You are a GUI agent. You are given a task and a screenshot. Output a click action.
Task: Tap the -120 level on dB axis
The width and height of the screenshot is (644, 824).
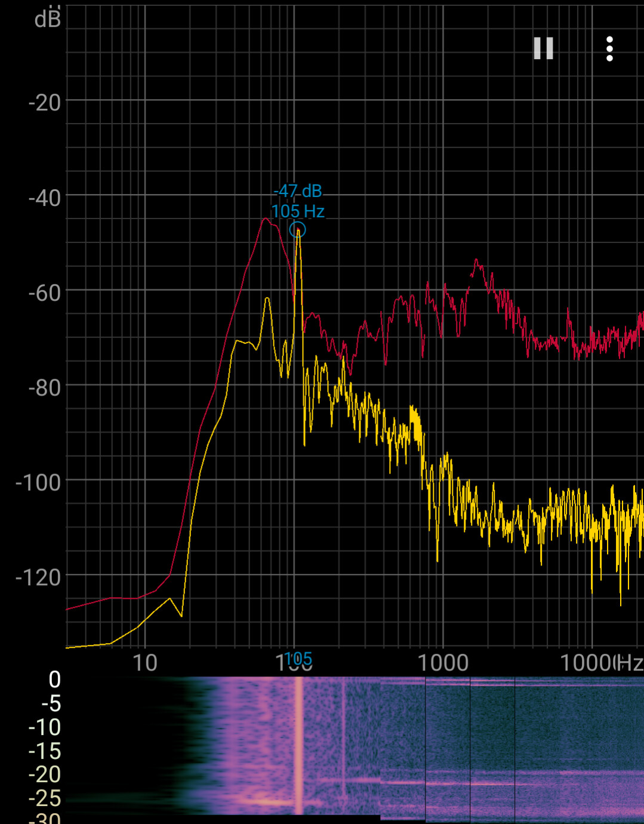tap(39, 577)
